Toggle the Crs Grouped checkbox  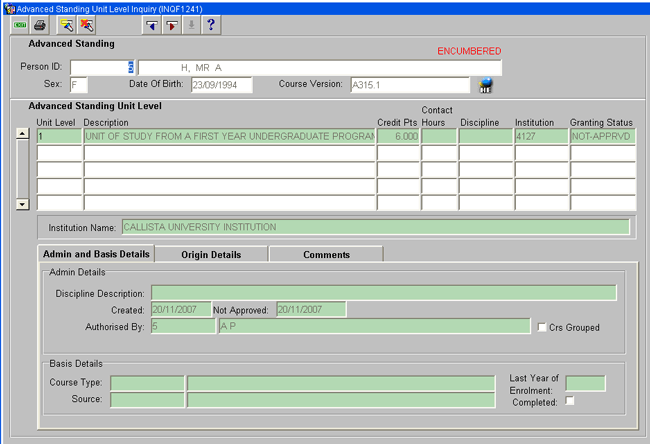click(541, 326)
